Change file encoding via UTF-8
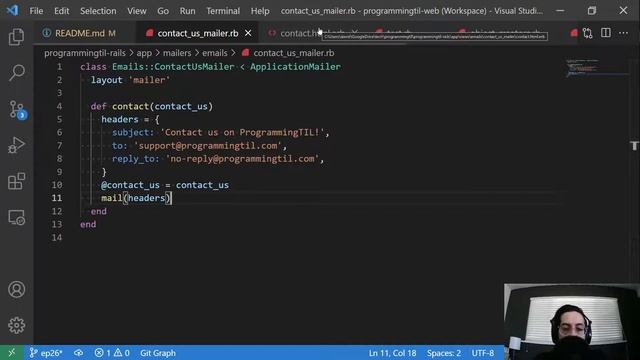Viewport: 640px width, 360px height. point(483,353)
